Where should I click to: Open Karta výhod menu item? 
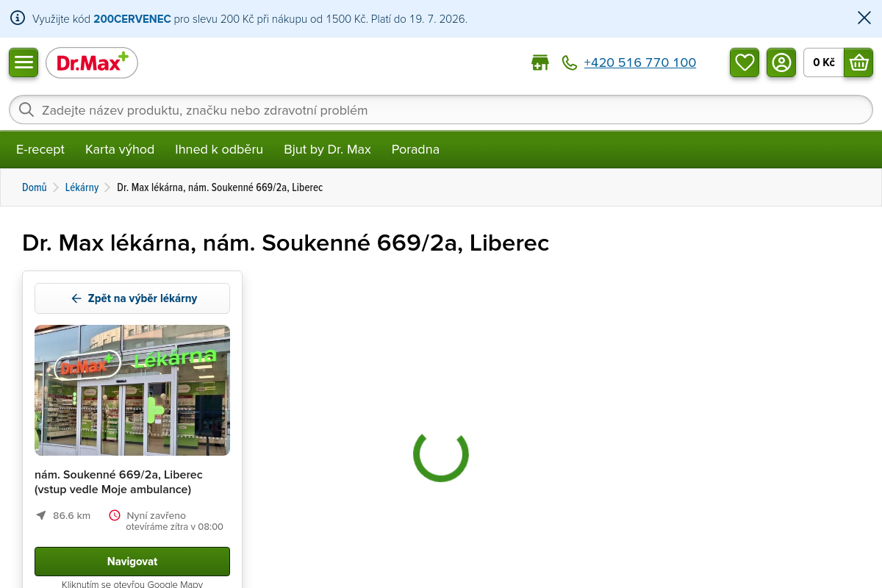click(120, 149)
